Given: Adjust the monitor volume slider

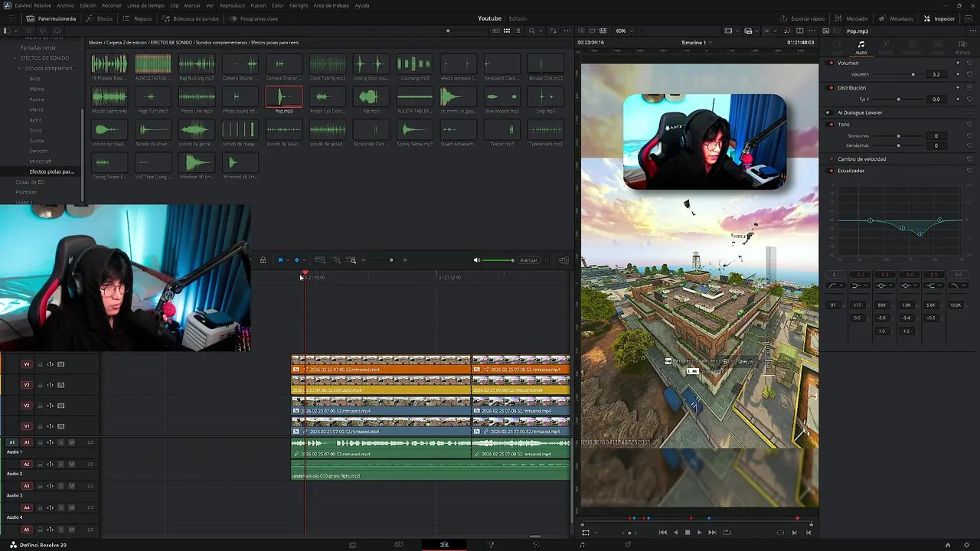Looking at the screenshot, I should pyautogui.click(x=499, y=260).
